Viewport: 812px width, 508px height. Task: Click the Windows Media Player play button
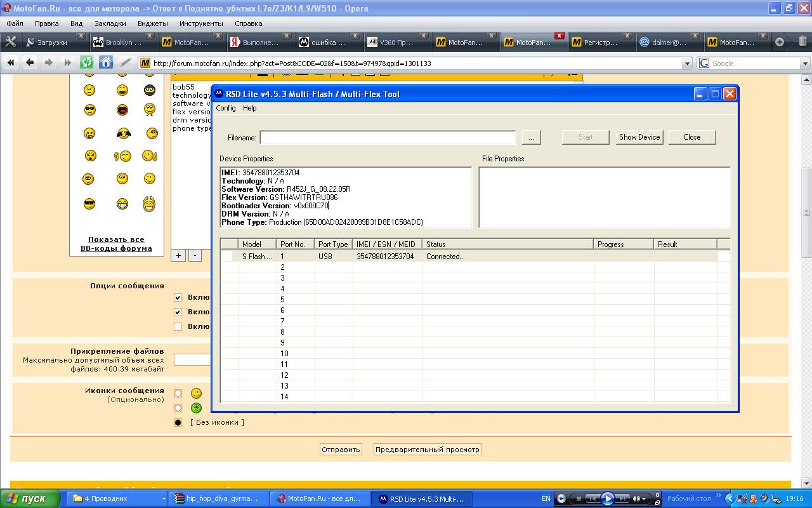coord(607,498)
